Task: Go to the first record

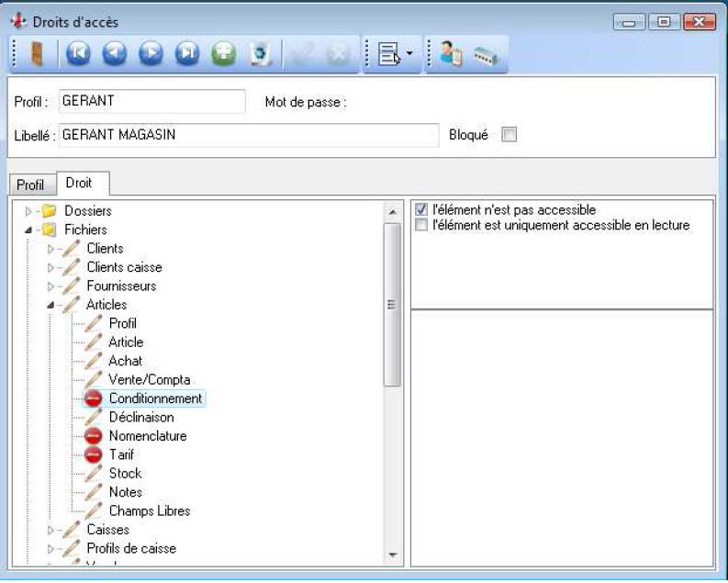Action: pyautogui.click(x=78, y=55)
